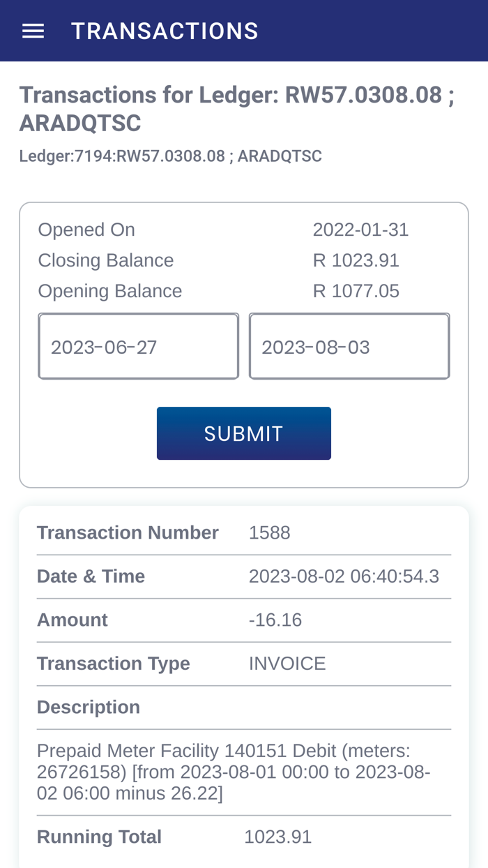Screen dimensions: 488x868
Task: Select the Closing Balance amount R 1023.91
Action: (x=356, y=259)
